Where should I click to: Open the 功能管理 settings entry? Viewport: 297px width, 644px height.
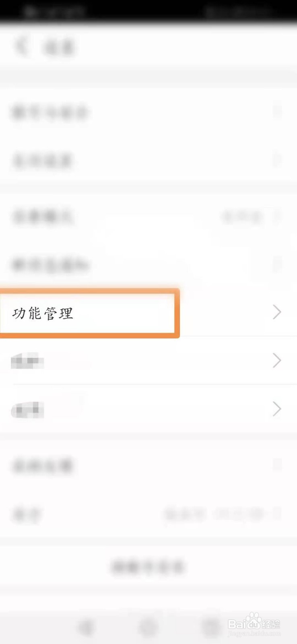click(148, 313)
